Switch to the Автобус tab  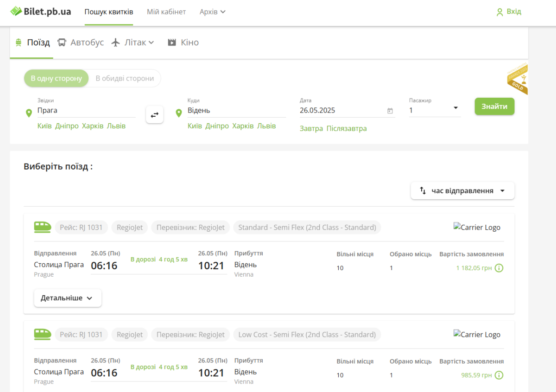(x=81, y=43)
